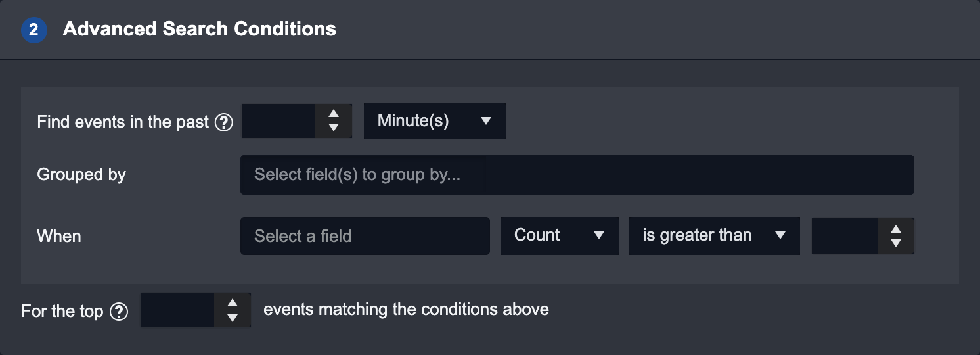Click the 'Select field(s) to group by' box

click(577, 175)
